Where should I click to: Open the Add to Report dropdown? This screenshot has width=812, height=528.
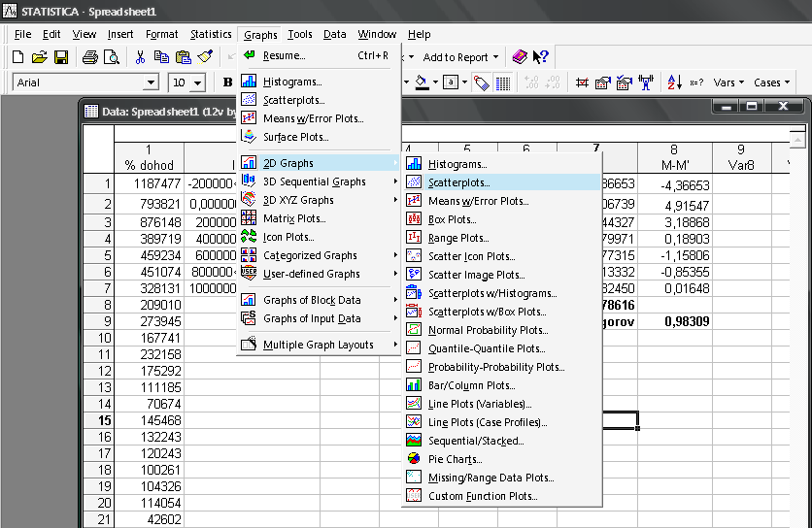(x=460, y=57)
